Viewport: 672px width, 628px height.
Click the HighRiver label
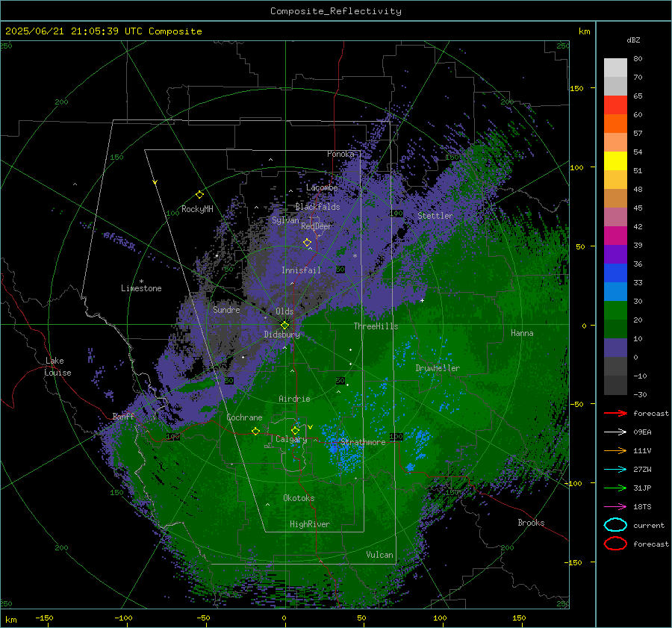coord(310,524)
